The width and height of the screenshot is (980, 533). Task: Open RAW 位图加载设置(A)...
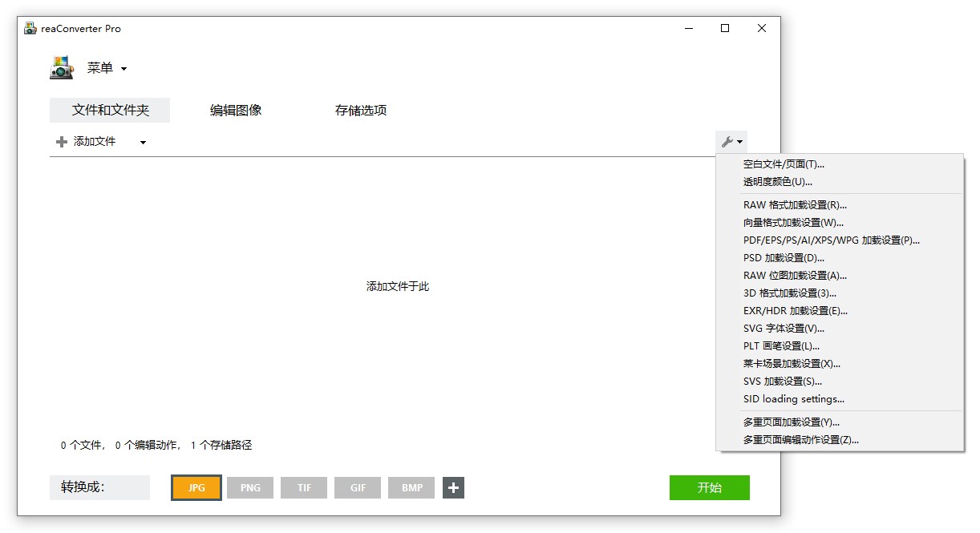[840, 276]
